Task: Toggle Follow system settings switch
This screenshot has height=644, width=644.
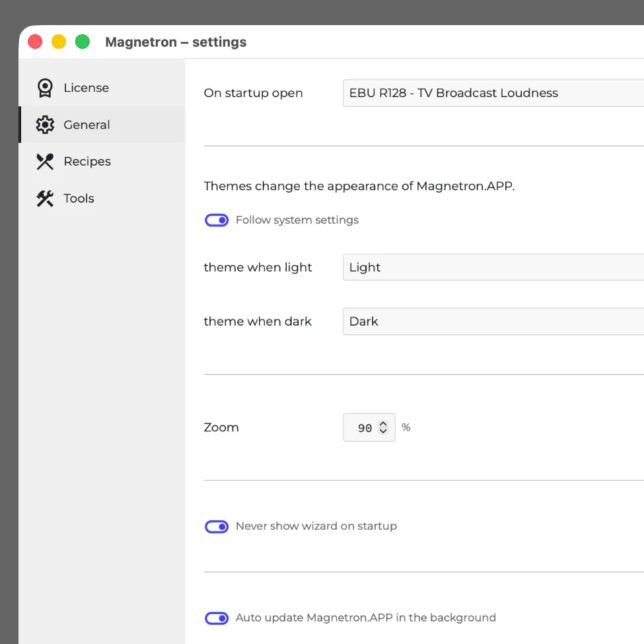Action: [217, 220]
